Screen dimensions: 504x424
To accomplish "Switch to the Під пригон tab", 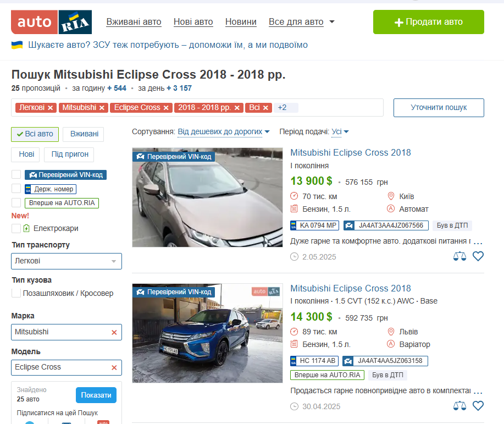I will [69, 155].
